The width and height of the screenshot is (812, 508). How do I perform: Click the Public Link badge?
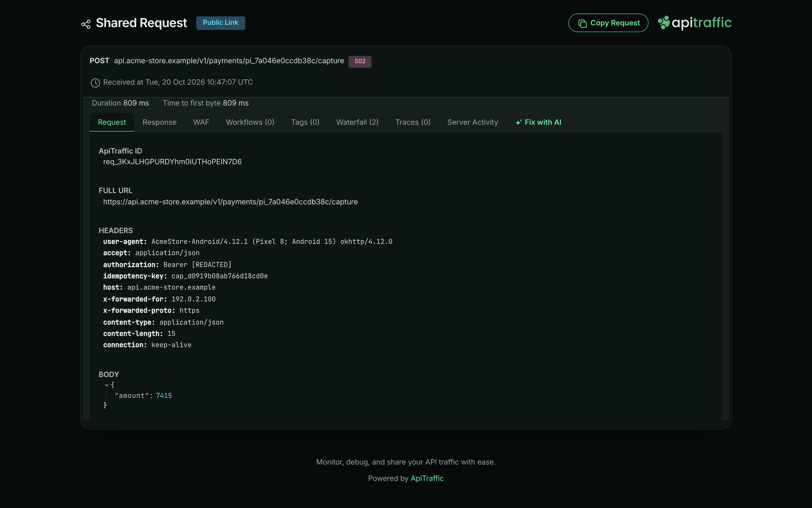tap(220, 23)
